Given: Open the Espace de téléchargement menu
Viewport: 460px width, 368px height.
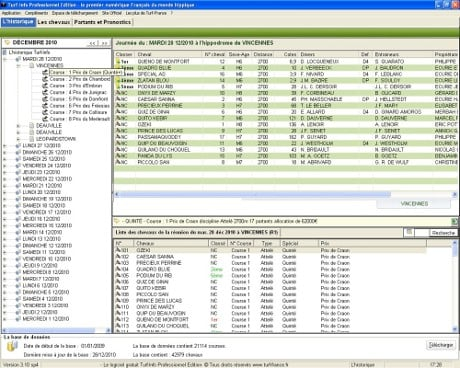Looking at the screenshot, I should coord(75,13).
